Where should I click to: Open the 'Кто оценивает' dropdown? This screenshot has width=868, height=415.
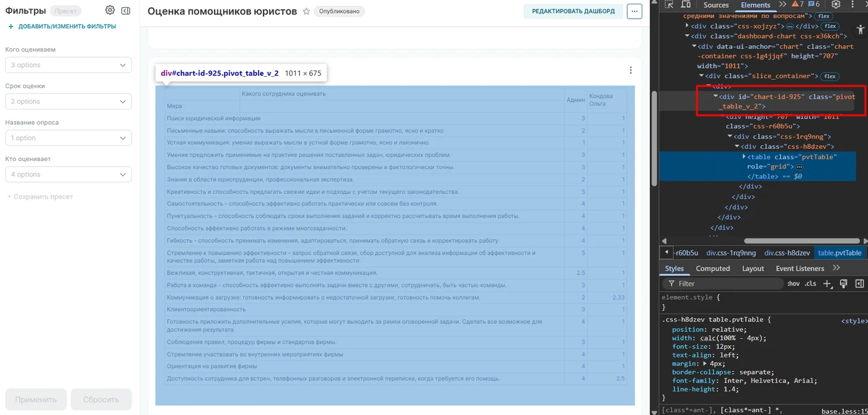point(68,175)
